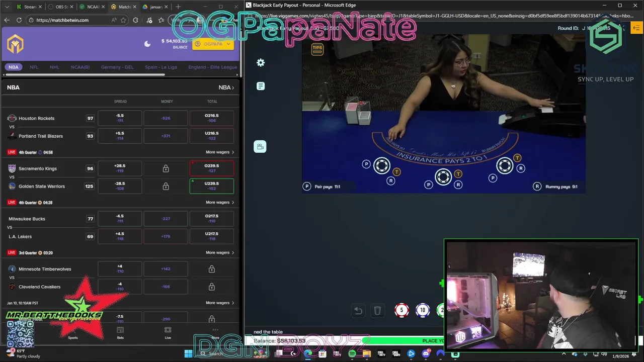
Task: Refresh the Matchbetwin page
Action: tap(19, 20)
